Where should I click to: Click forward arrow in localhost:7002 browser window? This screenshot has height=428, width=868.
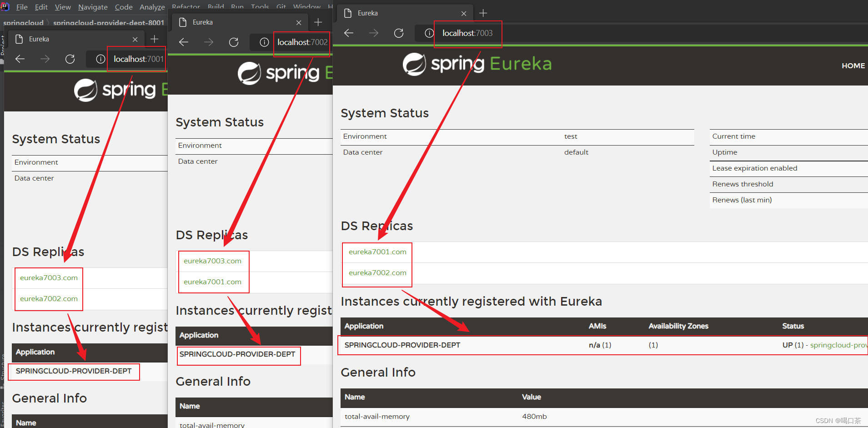click(x=209, y=42)
